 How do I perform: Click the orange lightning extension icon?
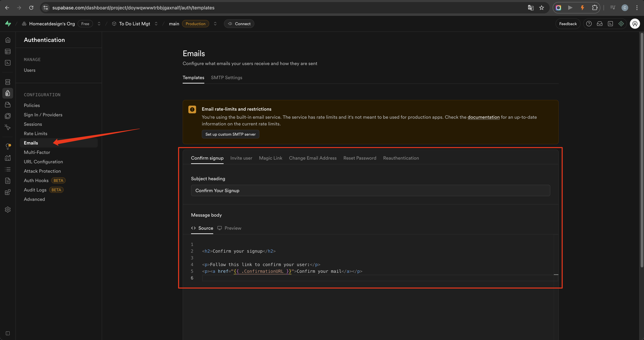click(x=582, y=8)
